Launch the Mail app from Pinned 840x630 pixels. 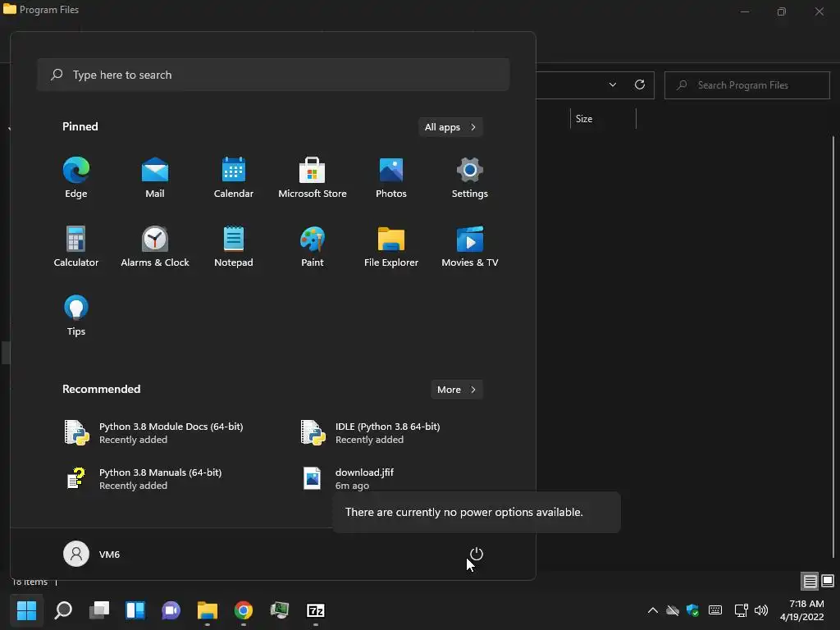point(155,177)
